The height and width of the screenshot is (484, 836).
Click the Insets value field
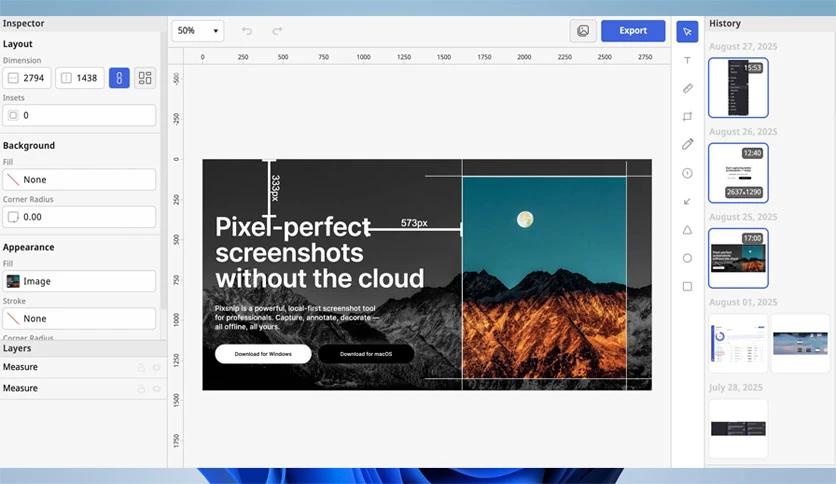pos(79,115)
